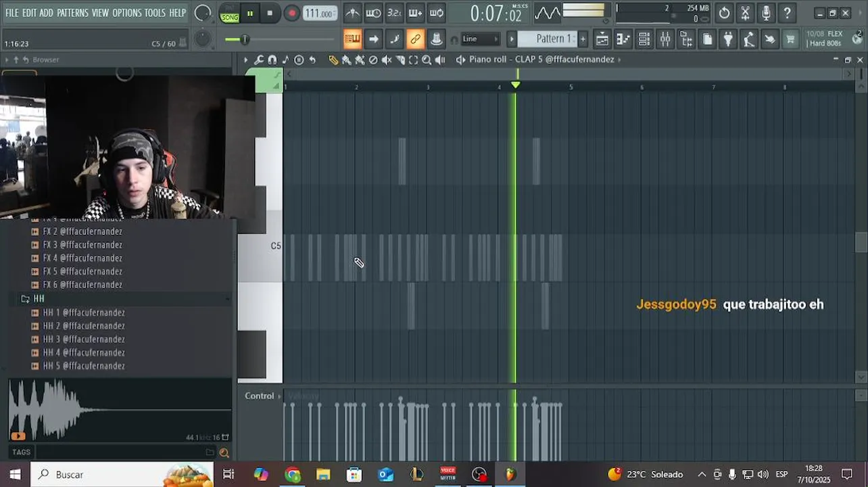Open the Line snap dropdown
The width and height of the screenshot is (868, 487).
point(480,39)
